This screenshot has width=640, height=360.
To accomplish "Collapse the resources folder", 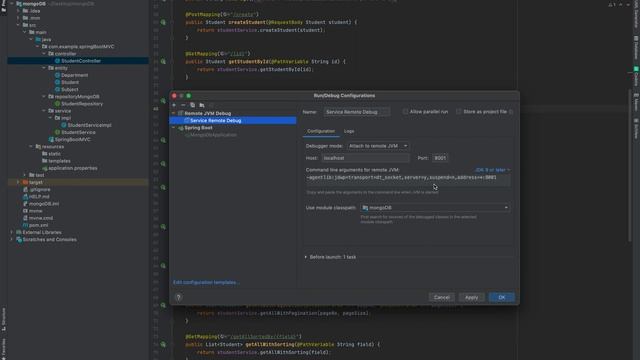I will point(31,147).
